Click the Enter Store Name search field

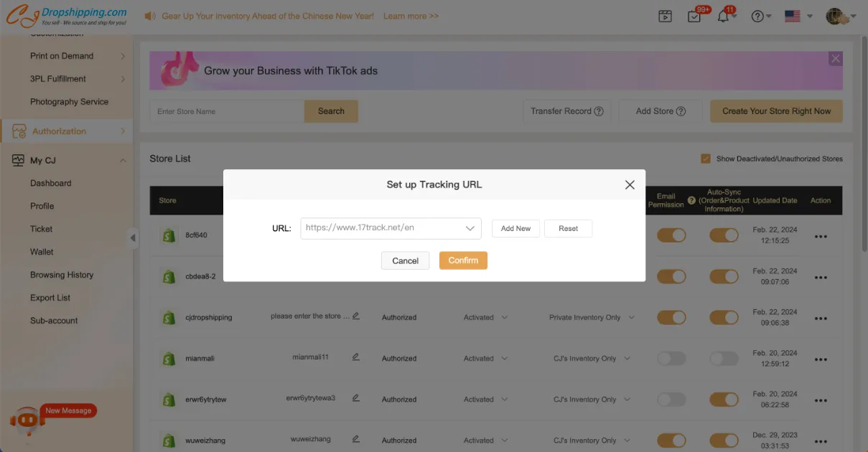click(227, 111)
